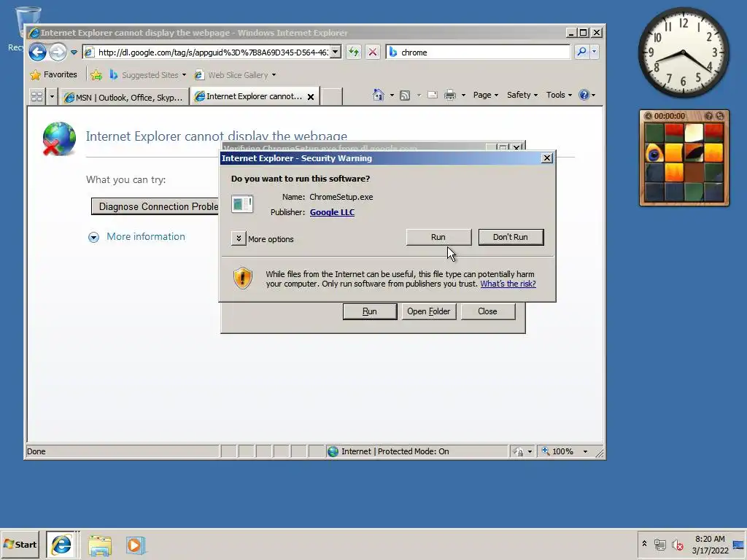
Task: Click the magnifier search button
Action: (581, 52)
